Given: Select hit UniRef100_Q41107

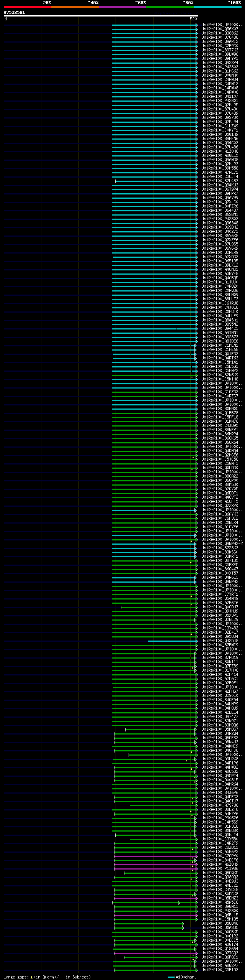Looking at the screenshot, I should click(x=220, y=97).
